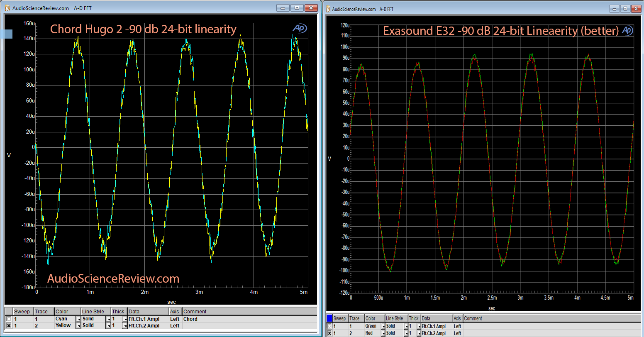Click the 120u label on Exasound Y axis
The width and height of the screenshot is (644, 337).
(x=345, y=25)
